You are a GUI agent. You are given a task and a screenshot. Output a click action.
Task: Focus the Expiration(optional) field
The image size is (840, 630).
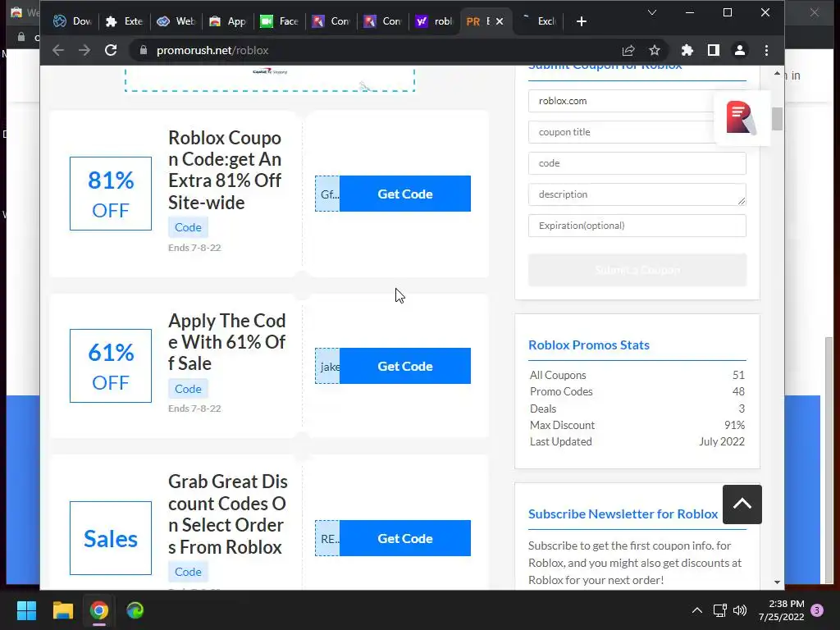[x=637, y=226]
